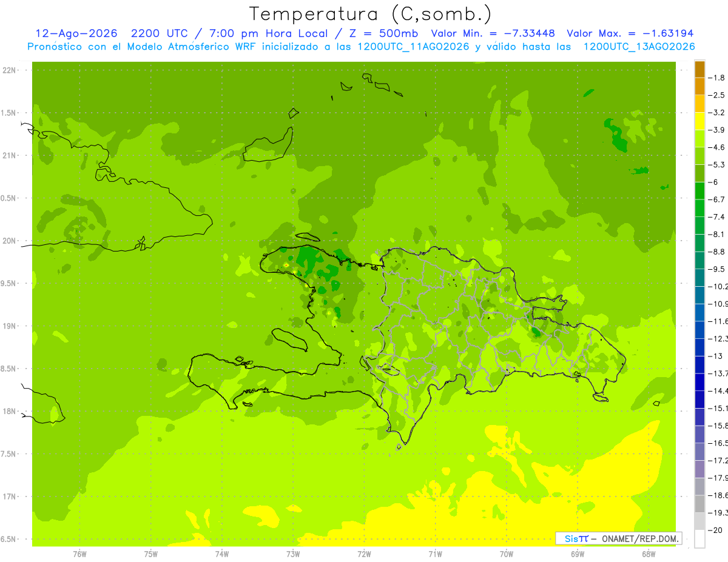Click the '-20' colorbar value
Screen dimensions: 728x562
pyautogui.click(x=715, y=530)
